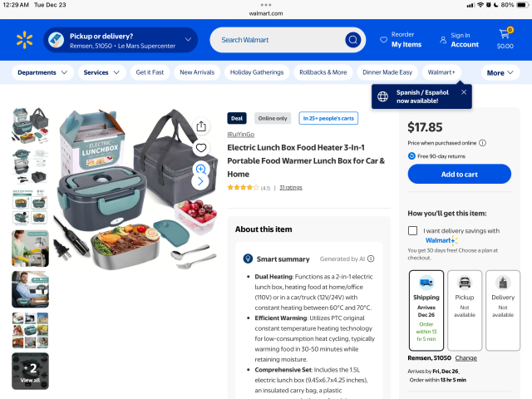This screenshot has width=532, height=399.
Task: Zoom product image with magnifier plus icon
Action: pyautogui.click(x=201, y=169)
